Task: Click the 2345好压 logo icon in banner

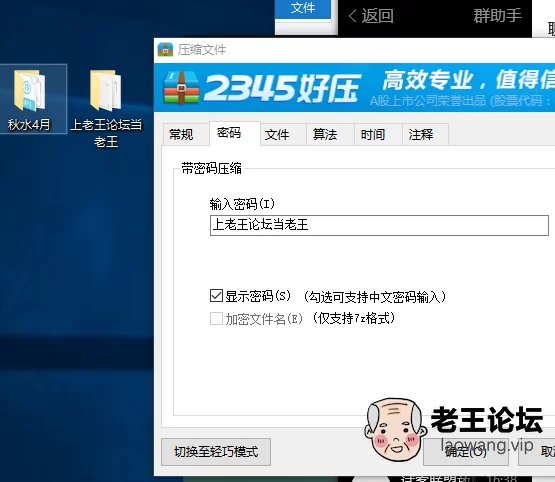Action: [x=181, y=87]
